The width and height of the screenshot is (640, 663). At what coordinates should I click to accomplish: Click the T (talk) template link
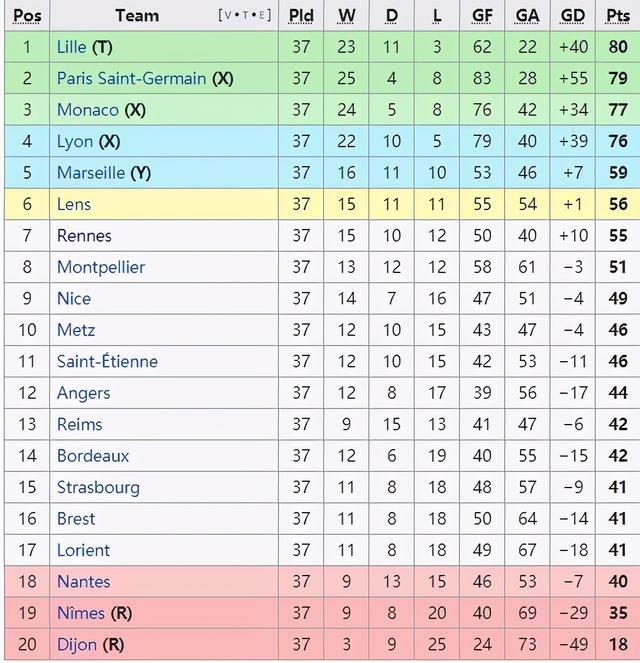[246, 16]
